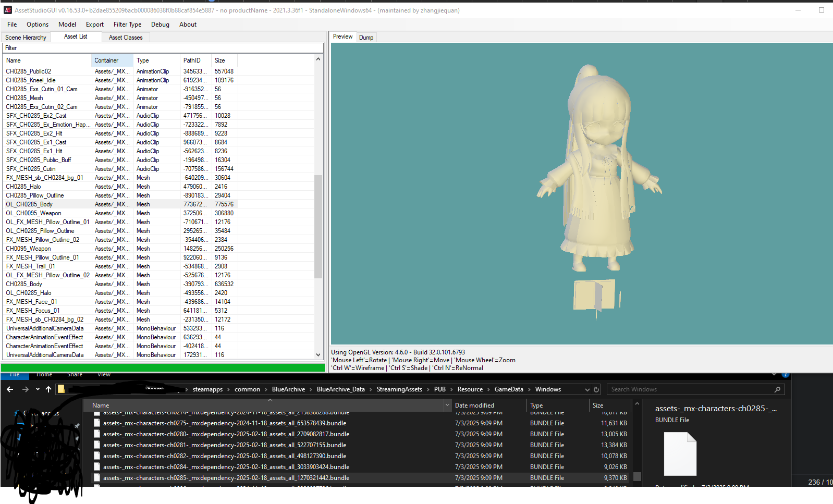Click the BlueArchive breadcrumb in address bar
Image resolution: width=833 pixels, height=504 pixels.
pos(288,389)
